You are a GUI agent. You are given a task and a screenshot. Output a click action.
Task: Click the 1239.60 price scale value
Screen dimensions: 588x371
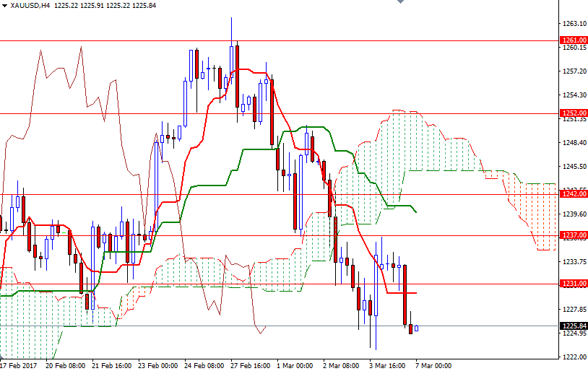574,214
